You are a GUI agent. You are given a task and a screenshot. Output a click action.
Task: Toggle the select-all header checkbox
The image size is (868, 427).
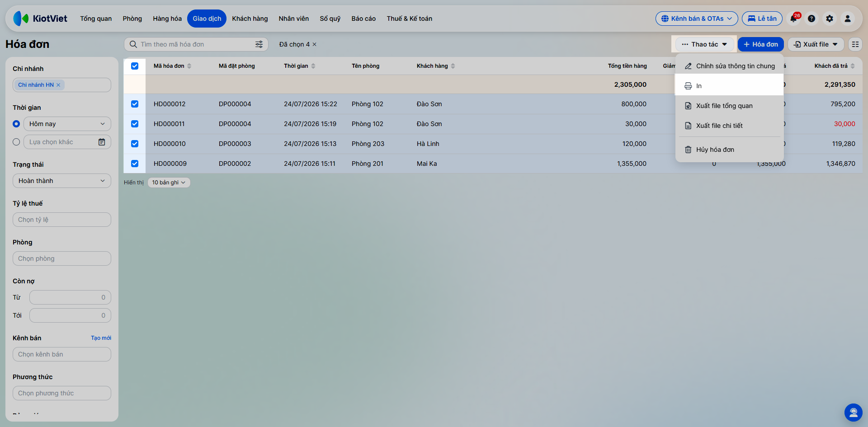[x=135, y=66]
